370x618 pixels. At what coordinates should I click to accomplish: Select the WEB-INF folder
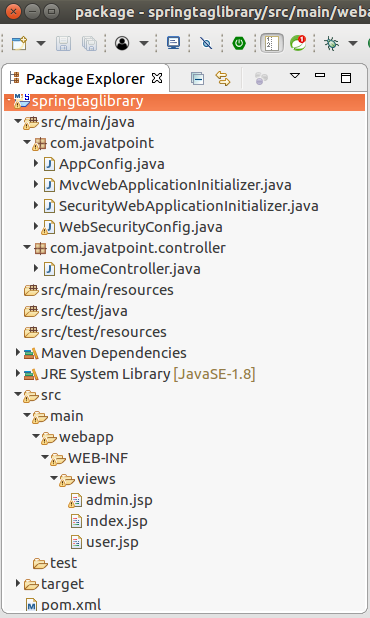[98, 458]
